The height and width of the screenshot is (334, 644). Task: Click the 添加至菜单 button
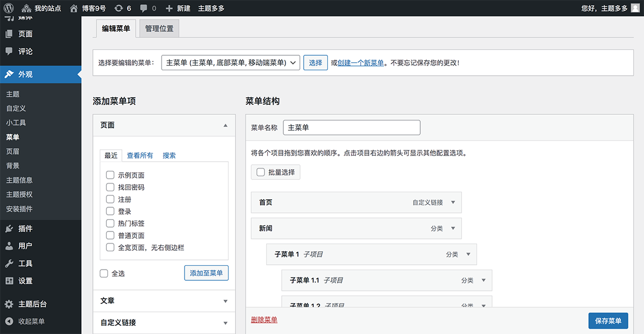pos(207,273)
